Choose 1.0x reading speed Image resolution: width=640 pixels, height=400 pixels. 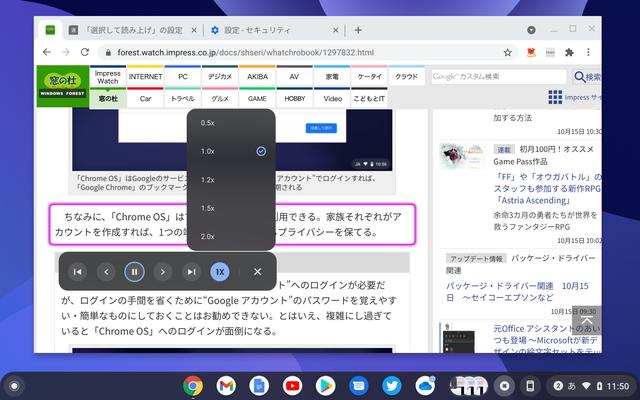click(x=231, y=151)
